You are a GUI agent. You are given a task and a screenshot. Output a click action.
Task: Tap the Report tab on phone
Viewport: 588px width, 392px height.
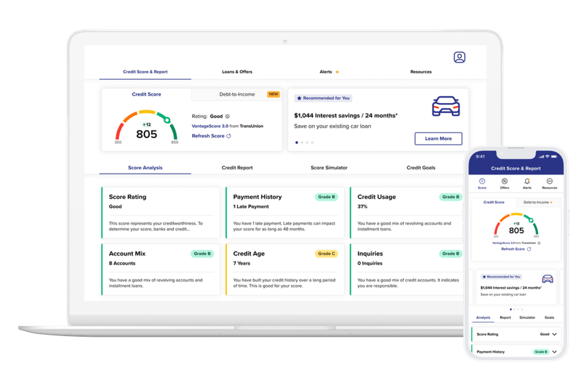tap(505, 318)
